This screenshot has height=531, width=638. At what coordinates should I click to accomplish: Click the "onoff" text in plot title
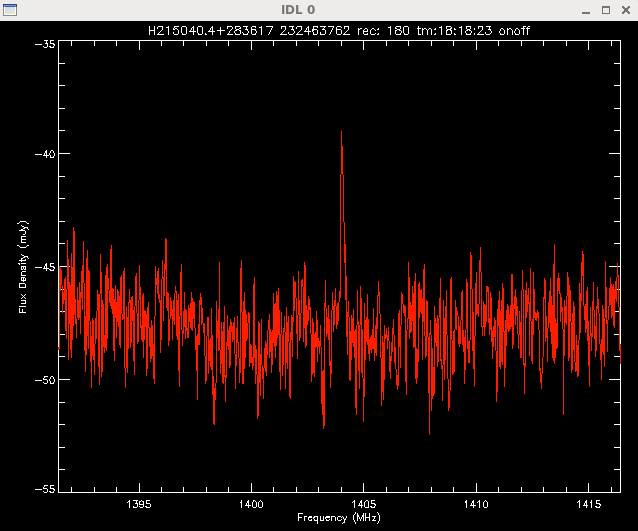[x=513, y=31]
